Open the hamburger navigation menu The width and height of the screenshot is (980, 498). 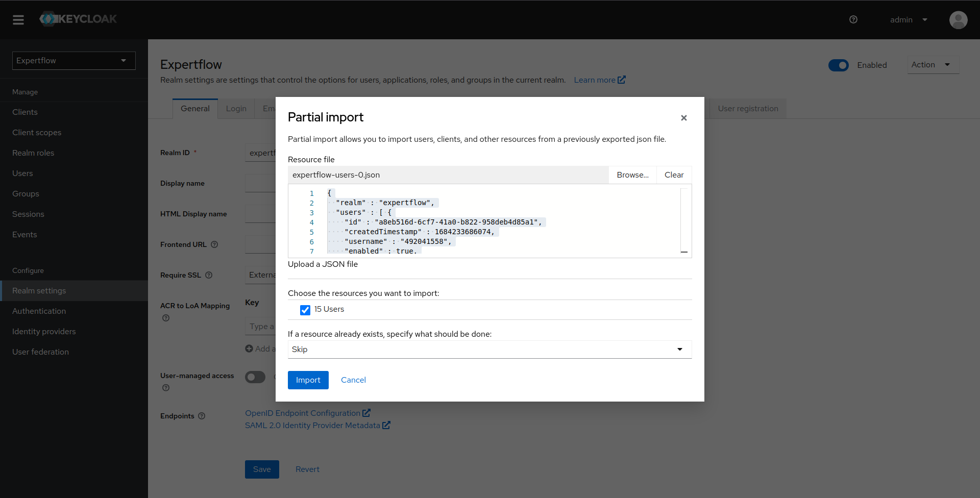click(x=18, y=20)
